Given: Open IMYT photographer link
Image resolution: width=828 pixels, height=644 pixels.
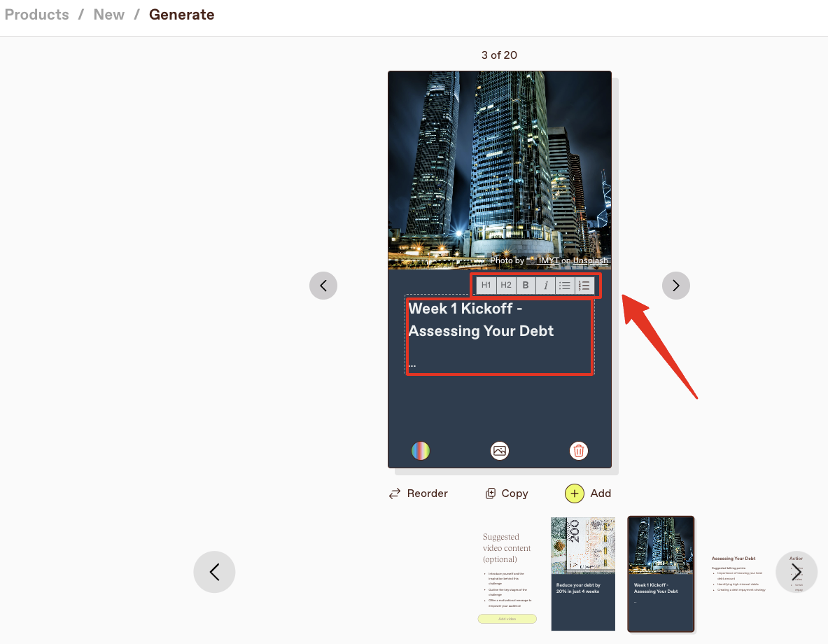Looking at the screenshot, I should coord(549,260).
